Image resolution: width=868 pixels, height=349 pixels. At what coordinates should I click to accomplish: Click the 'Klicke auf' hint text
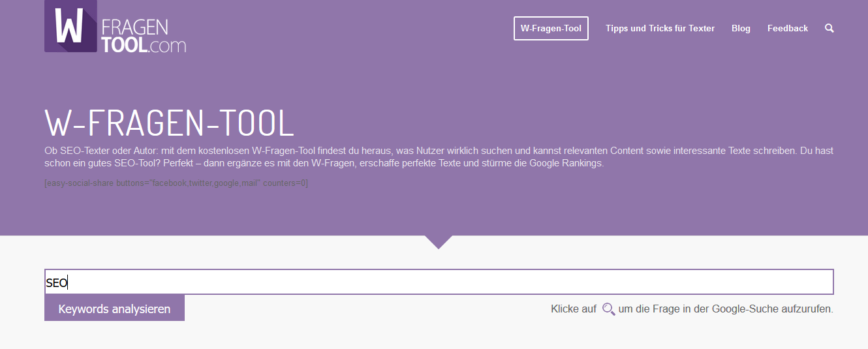(x=573, y=309)
